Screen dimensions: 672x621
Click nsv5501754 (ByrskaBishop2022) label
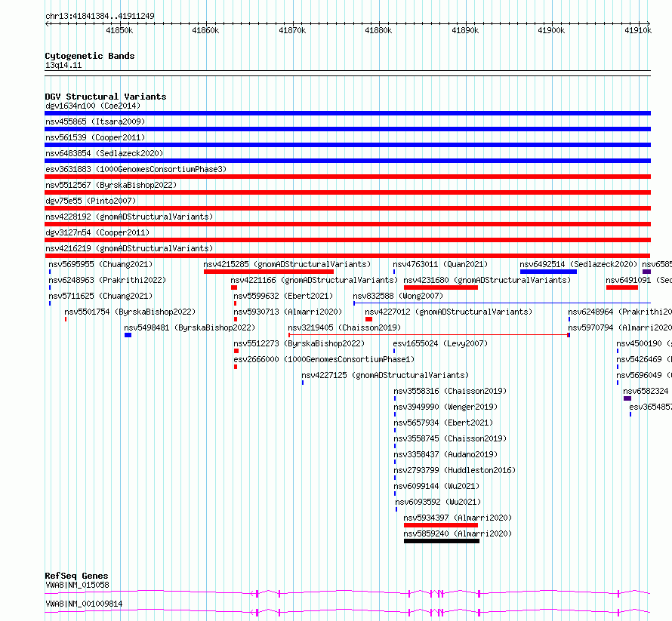[130, 312]
